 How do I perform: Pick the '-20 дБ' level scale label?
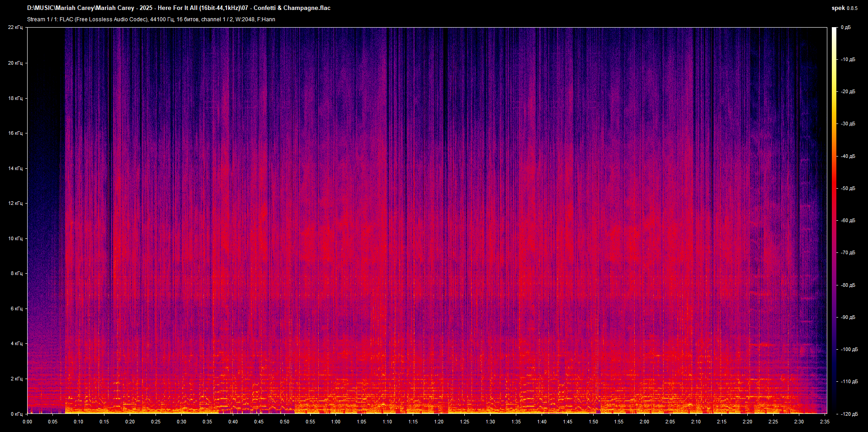pyautogui.click(x=848, y=92)
